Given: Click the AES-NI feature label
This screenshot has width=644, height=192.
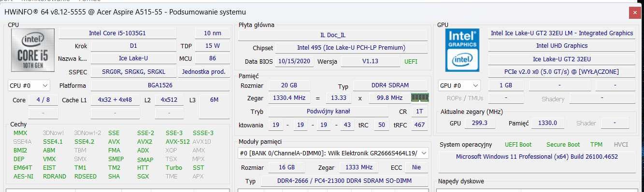Looking at the screenshot, I should tap(24, 177).
